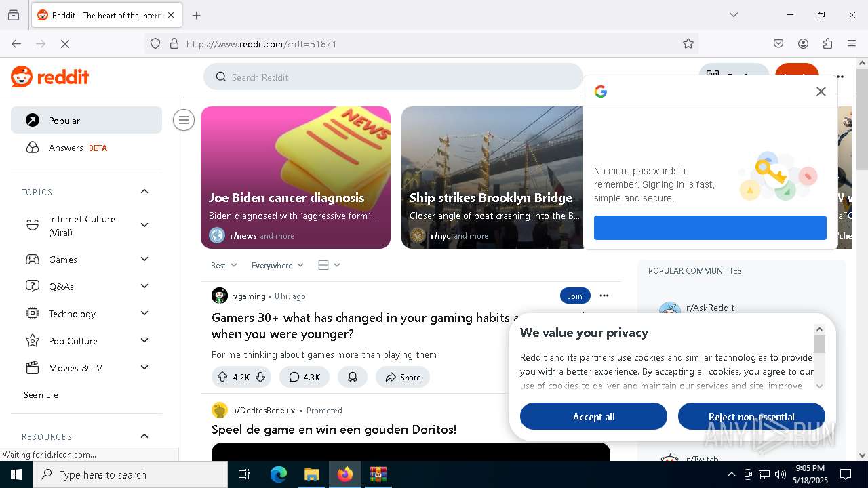The height and width of the screenshot is (488, 868).
Task: Open the Everywhere location dropdown
Action: pos(277,265)
